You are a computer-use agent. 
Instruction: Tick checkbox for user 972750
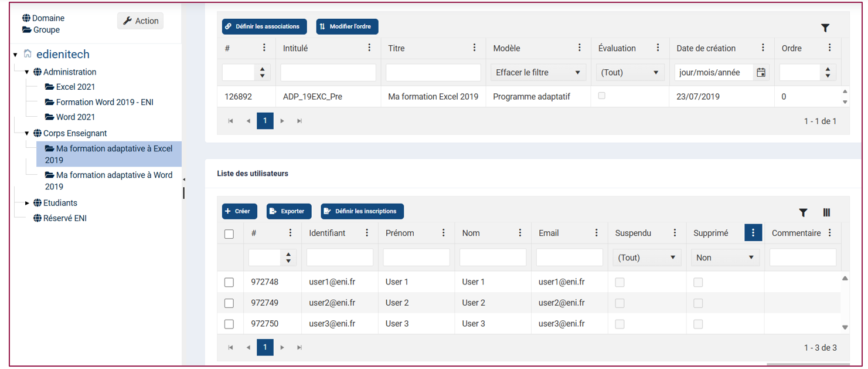pos(229,324)
